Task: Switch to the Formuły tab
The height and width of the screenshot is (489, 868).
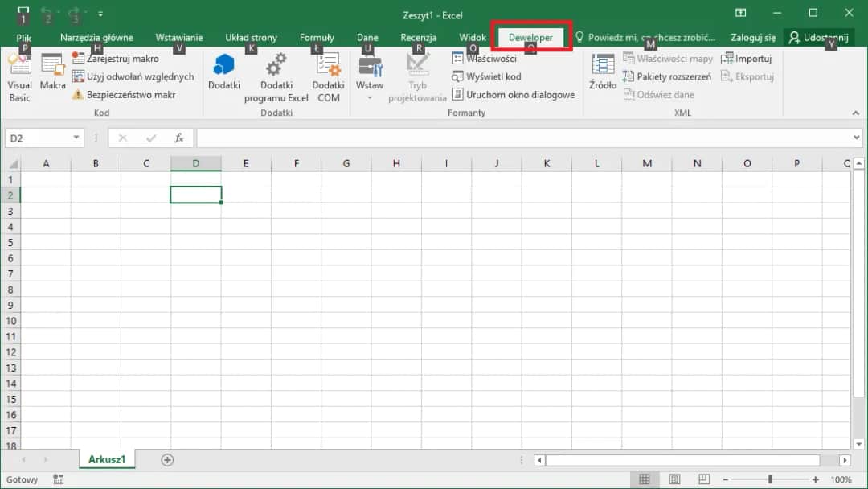Action: coord(317,37)
